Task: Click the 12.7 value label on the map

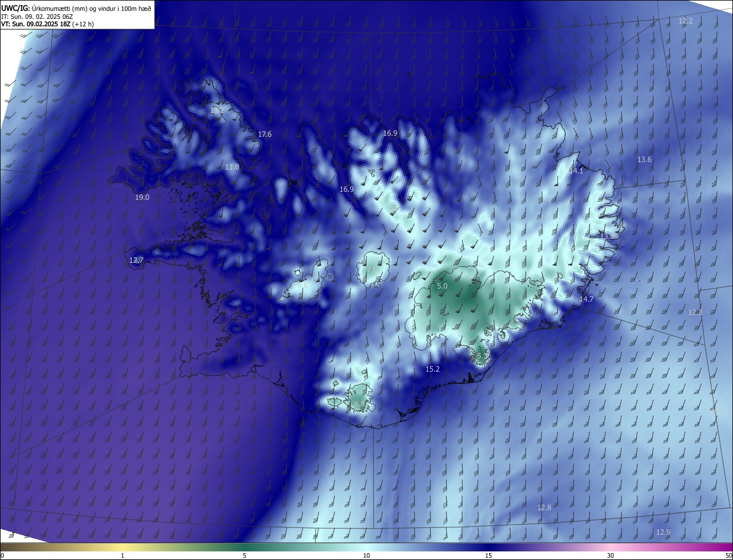Action: [x=136, y=261]
